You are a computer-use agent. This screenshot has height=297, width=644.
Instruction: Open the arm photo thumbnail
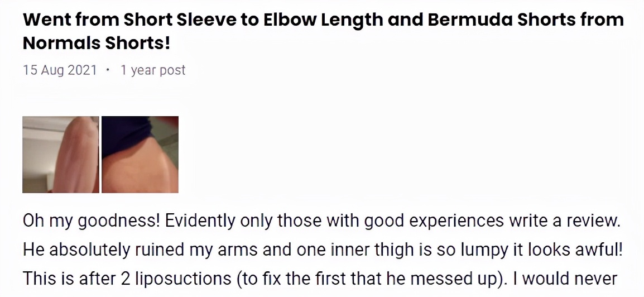60,155
